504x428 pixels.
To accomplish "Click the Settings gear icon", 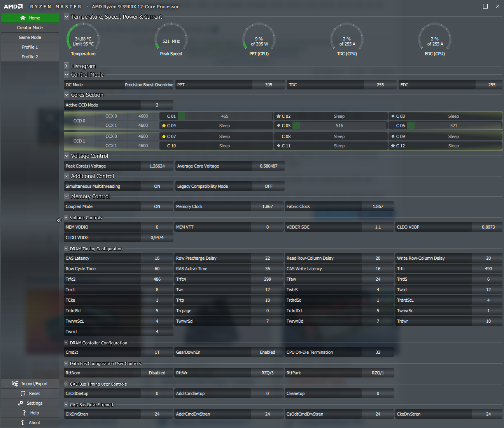I will pyautogui.click(x=21, y=403).
